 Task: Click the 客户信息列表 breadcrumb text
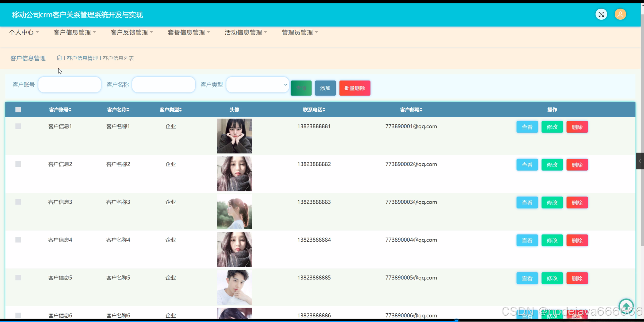click(x=118, y=58)
